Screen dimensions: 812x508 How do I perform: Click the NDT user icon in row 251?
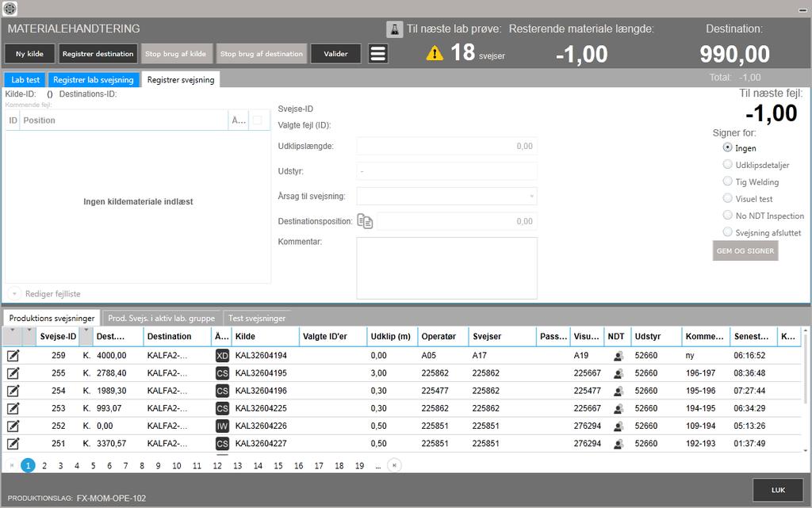pyautogui.click(x=618, y=444)
